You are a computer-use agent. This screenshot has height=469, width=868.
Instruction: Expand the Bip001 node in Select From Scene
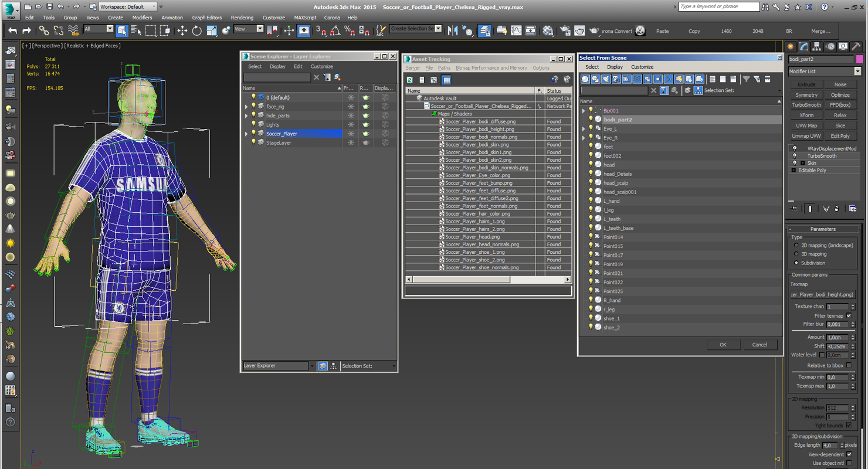point(584,110)
